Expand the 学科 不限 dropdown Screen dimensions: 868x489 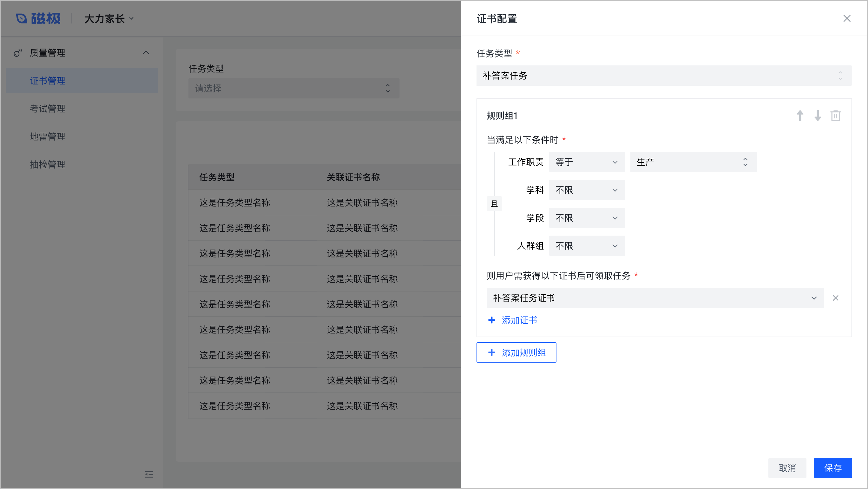click(586, 190)
